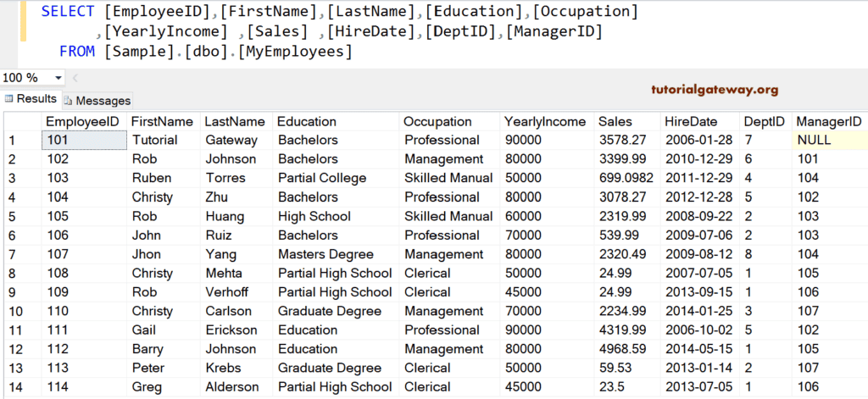
Task: Click the LastName cell Alderson
Action: point(236,387)
